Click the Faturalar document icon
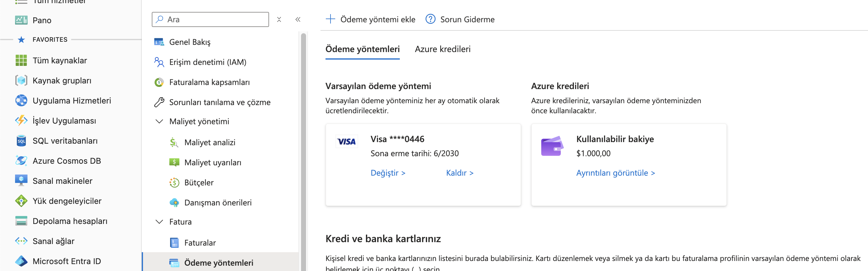This screenshot has width=868, height=271. (174, 243)
